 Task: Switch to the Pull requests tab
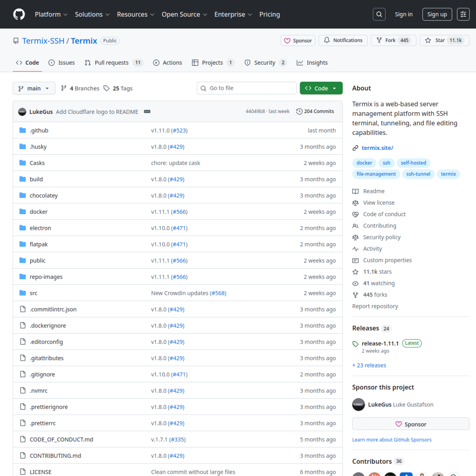point(112,62)
